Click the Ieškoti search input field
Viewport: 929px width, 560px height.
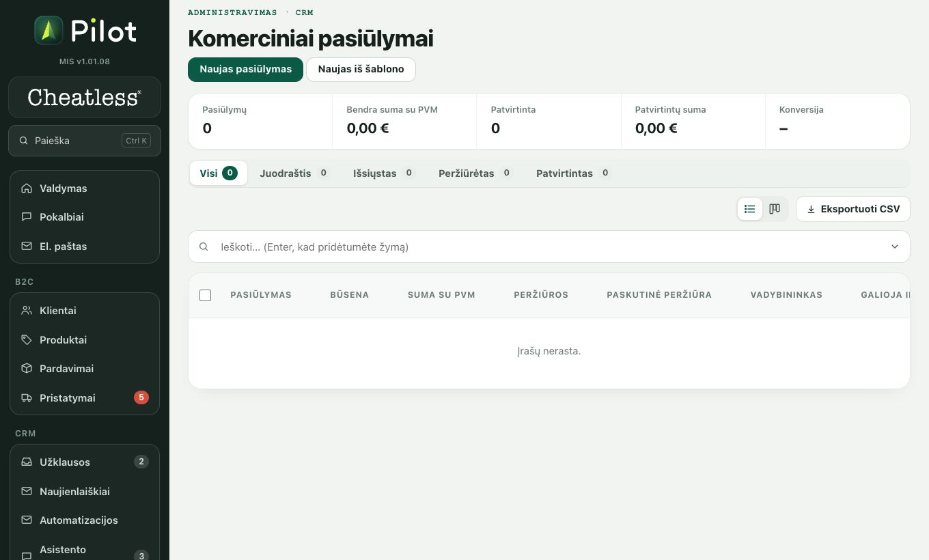549,247
